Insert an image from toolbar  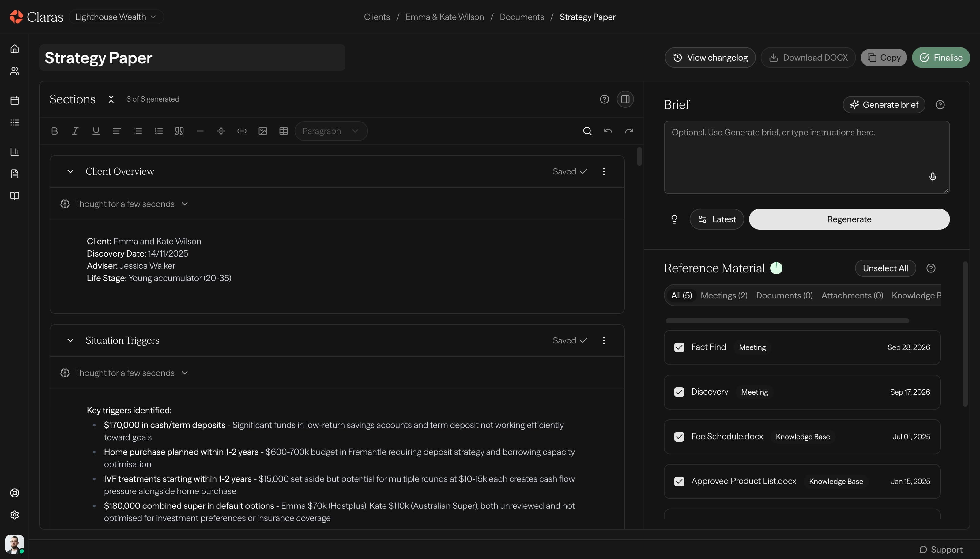(x=263, y=131)
